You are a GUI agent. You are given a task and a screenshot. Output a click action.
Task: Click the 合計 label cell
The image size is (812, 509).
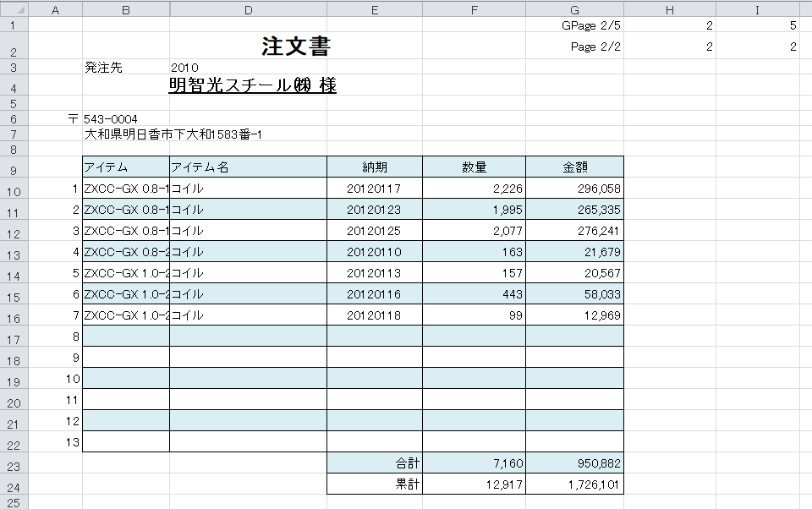[x=375, y=462]
